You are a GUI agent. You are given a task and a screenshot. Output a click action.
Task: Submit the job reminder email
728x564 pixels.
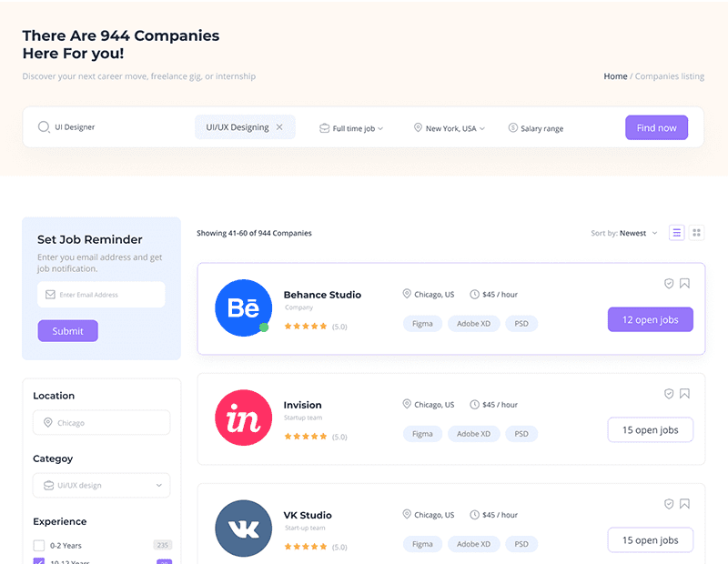point(67,331)
